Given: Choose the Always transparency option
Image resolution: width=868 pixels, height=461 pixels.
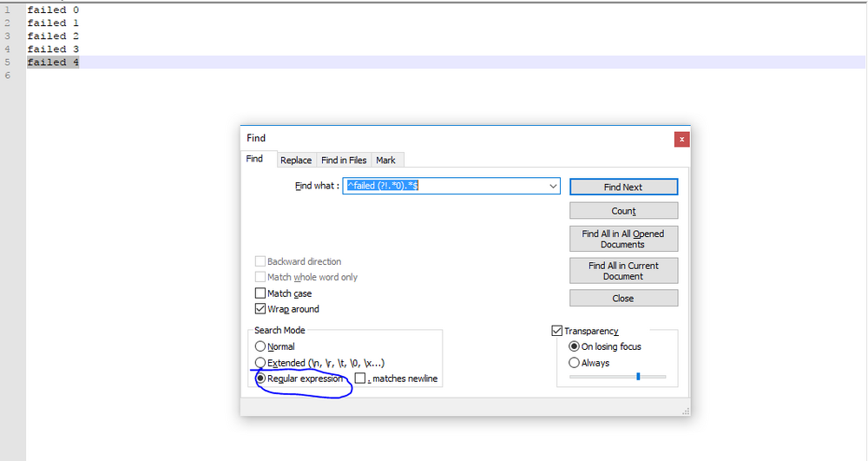Looking at the screenshot, I should (x=574, y=363).
